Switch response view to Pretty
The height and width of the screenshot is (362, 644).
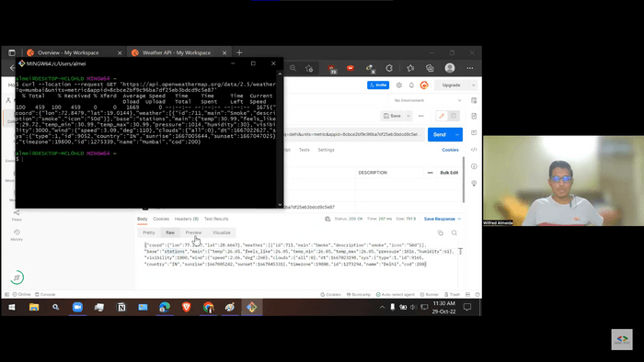pyautogui.click(x=149, y=232)
